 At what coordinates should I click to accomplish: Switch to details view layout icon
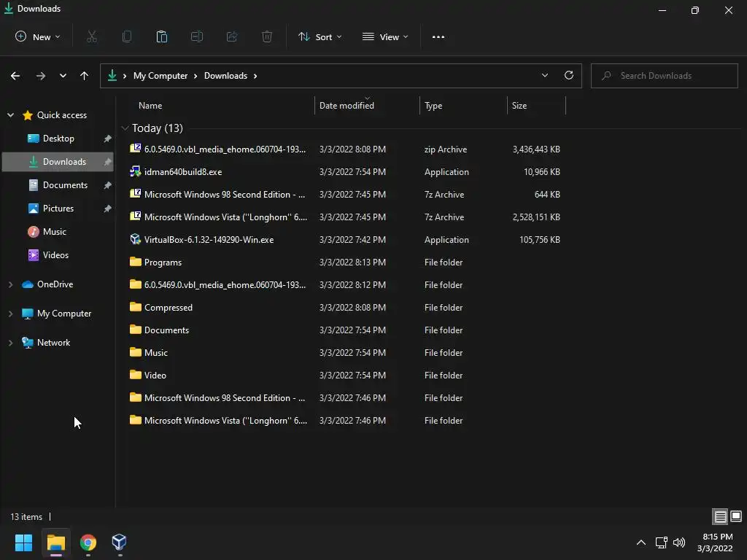coord(720,516)
